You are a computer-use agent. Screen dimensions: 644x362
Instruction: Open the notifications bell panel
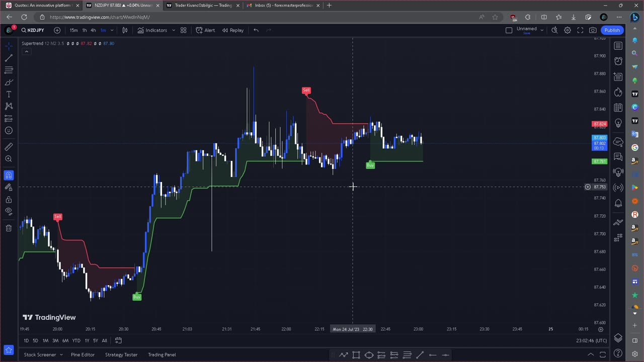pyautogui.click(x=618, y=203)
